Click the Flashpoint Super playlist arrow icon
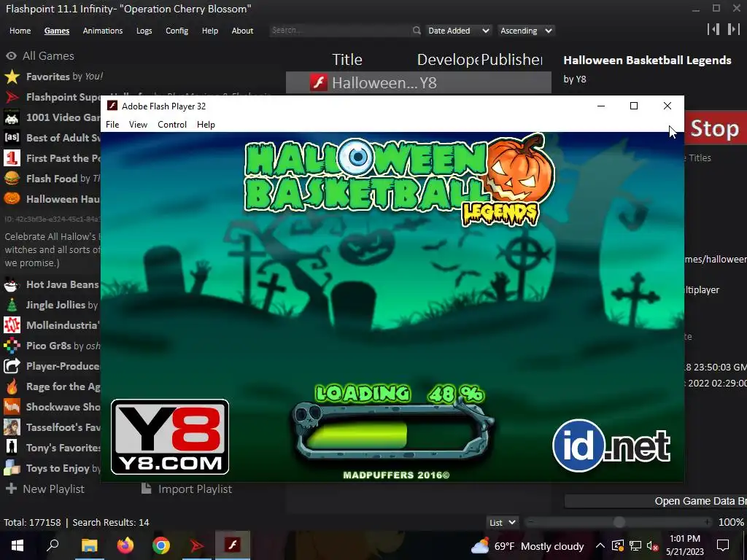The height and width of the screenshot is (560, 747). [12, 97]
